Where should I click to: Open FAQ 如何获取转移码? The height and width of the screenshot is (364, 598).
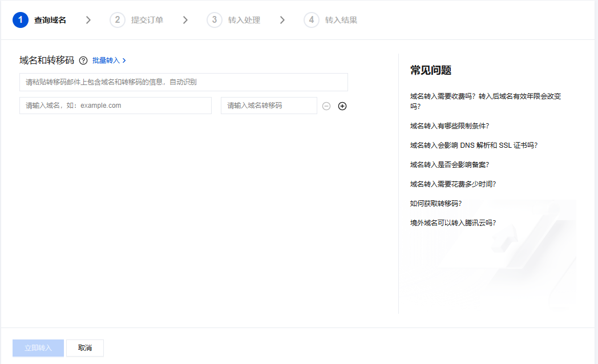(436, 203)
